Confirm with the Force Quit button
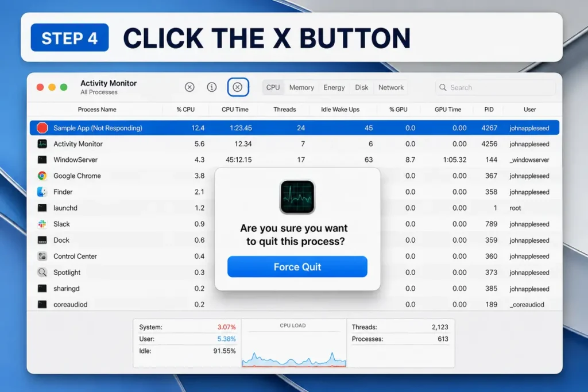Image resolution: width=588 pixels, height=392 pixels. pos(297,267)
